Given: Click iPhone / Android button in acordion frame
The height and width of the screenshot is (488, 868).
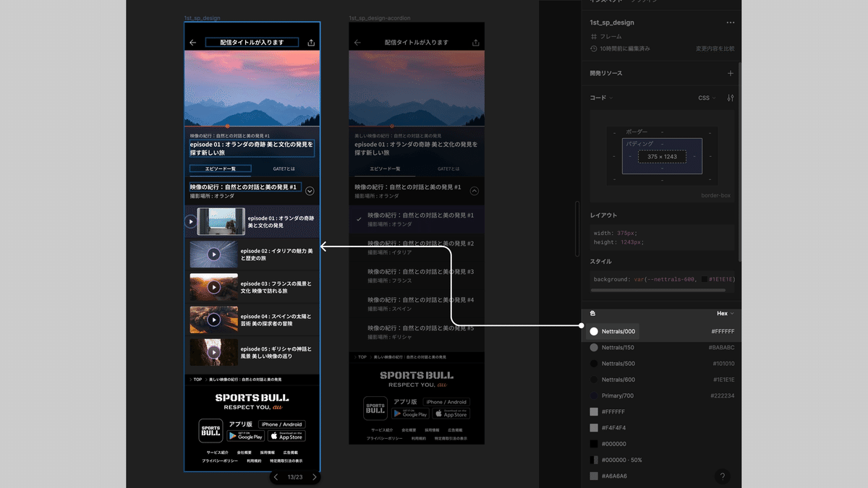Looking at the screenshot, I should tap(446, 402).
